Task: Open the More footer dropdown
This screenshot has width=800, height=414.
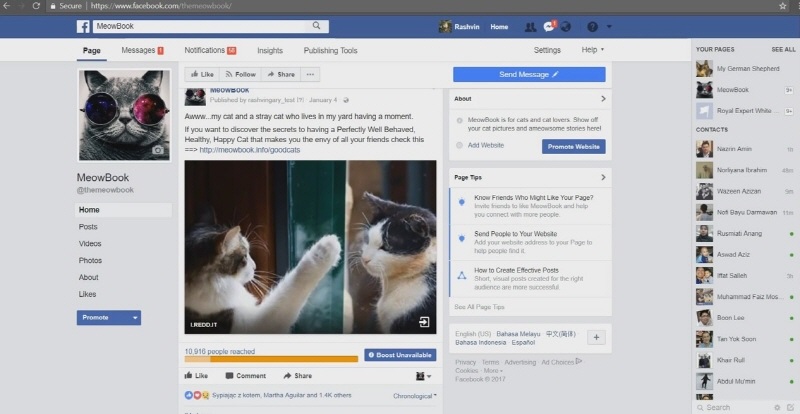Action: click(493, 371)
